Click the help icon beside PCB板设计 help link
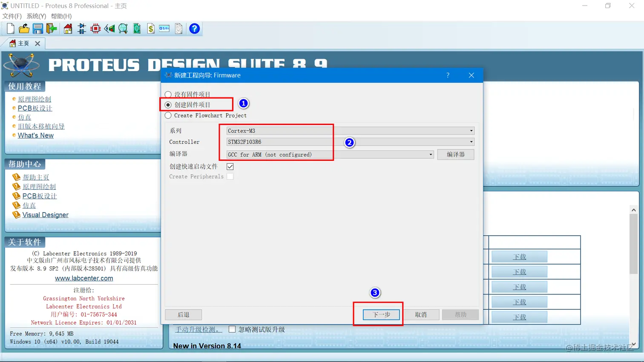Screen dimensions: 644x362 pos(16,196)
